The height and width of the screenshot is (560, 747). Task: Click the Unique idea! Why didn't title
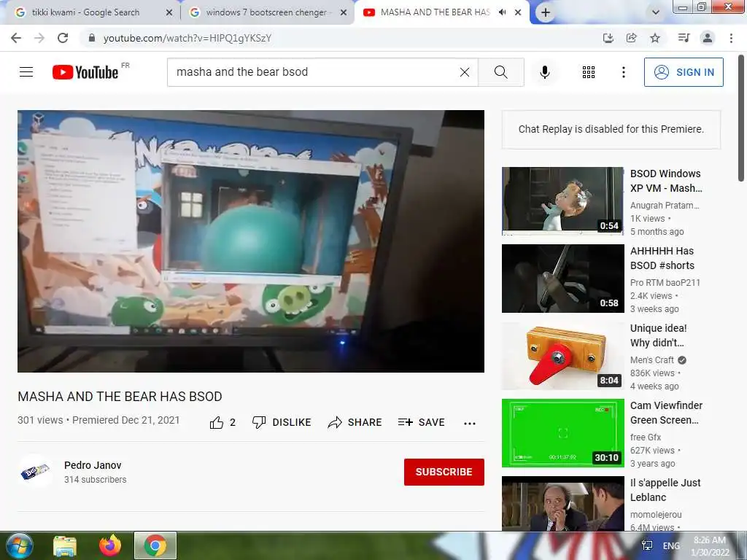(659, 335)
